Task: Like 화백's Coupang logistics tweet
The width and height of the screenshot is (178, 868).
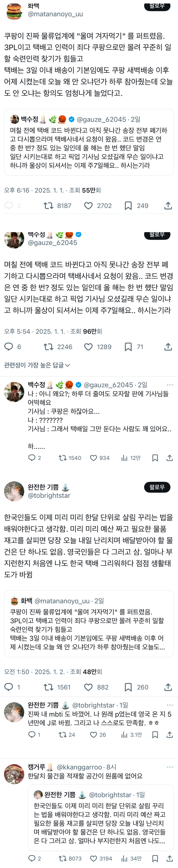Action: tap(88, 206)
